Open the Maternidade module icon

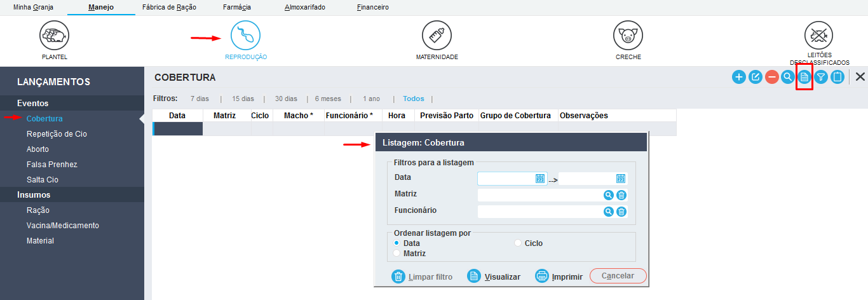[x=437, y=36]
